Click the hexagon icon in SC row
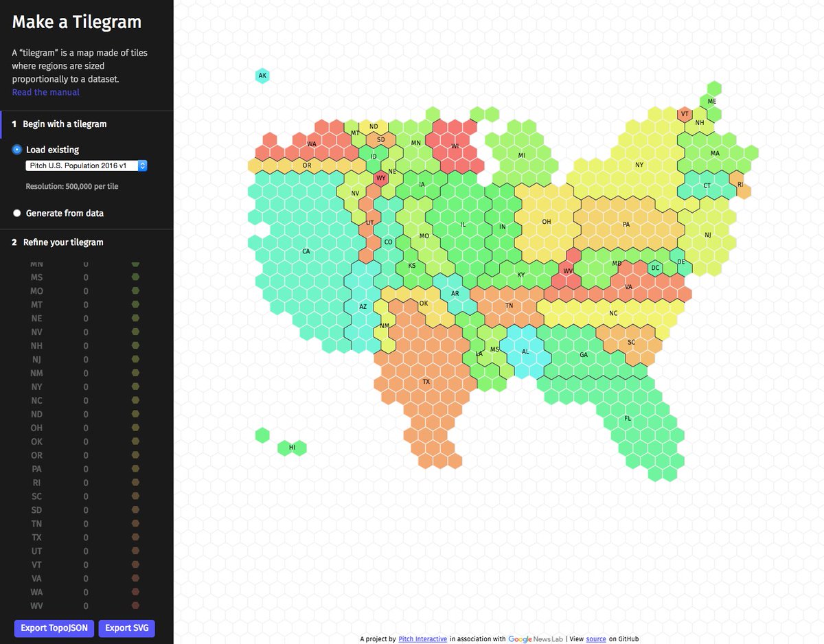This screenshot has width=824, height=644. pos(135,496)
